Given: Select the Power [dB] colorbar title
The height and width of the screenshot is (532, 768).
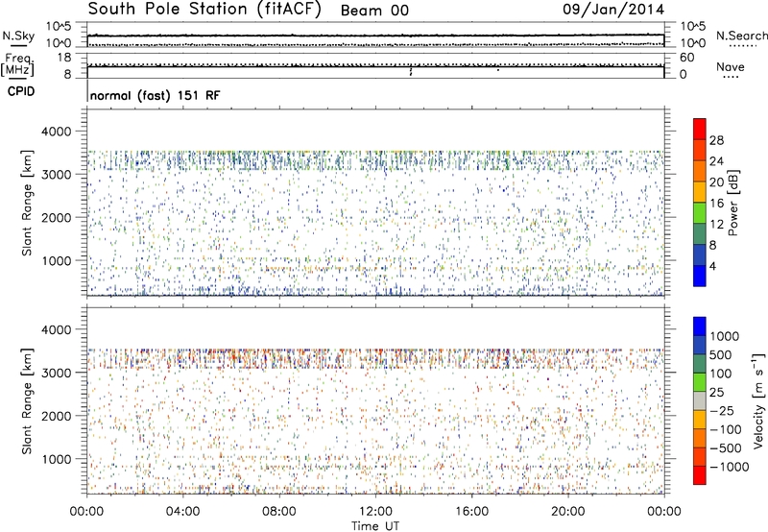Looking at the screenshot, I should [x=733, y=203].
